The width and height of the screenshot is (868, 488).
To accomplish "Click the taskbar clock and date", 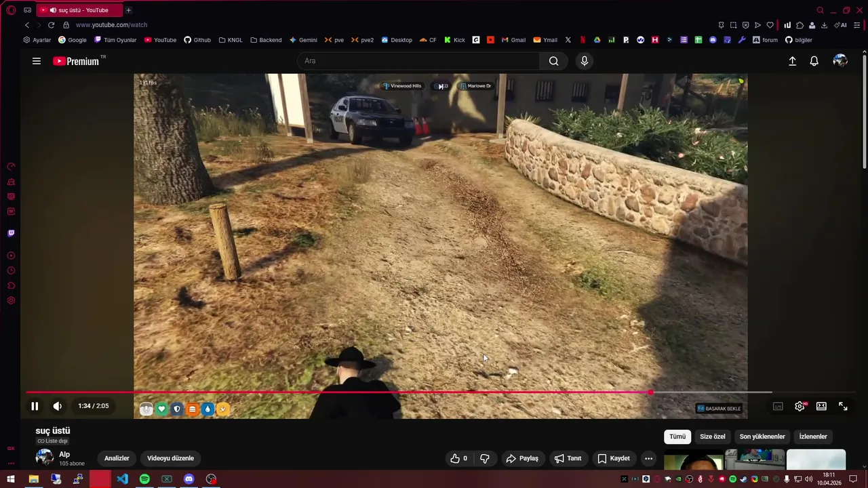I will pos(829,479).
